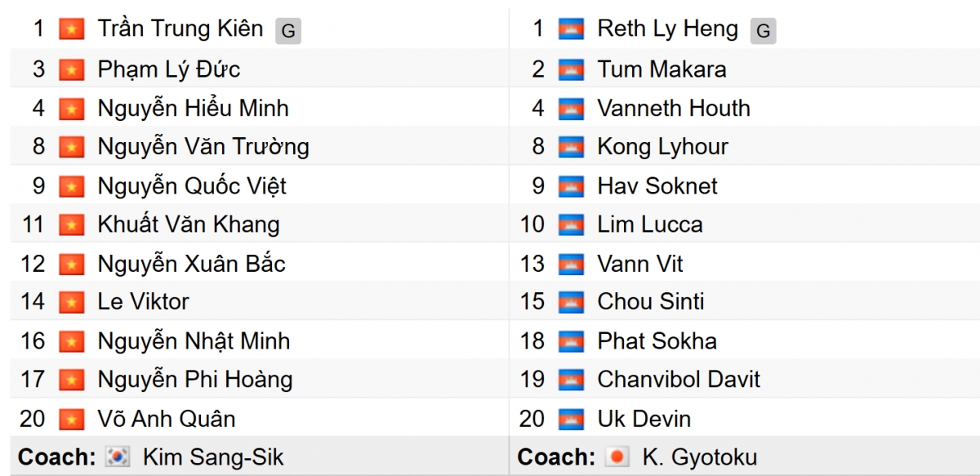980x476 pixels.
Task: Open player Phạm Lý Đức
Action: click(168, 69)
